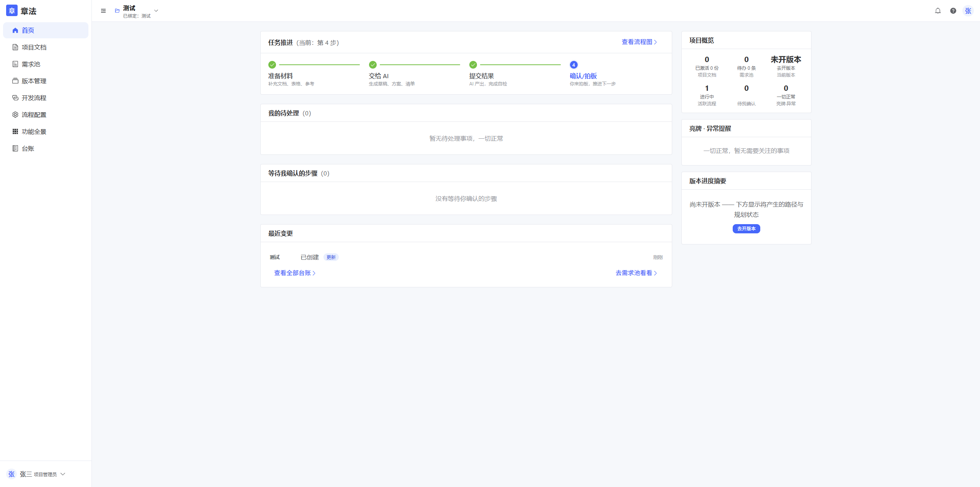The width and height of the screenshot is (980, 487).
Task: Click the 确认/拍板 step label
Action: click(583, 76)
